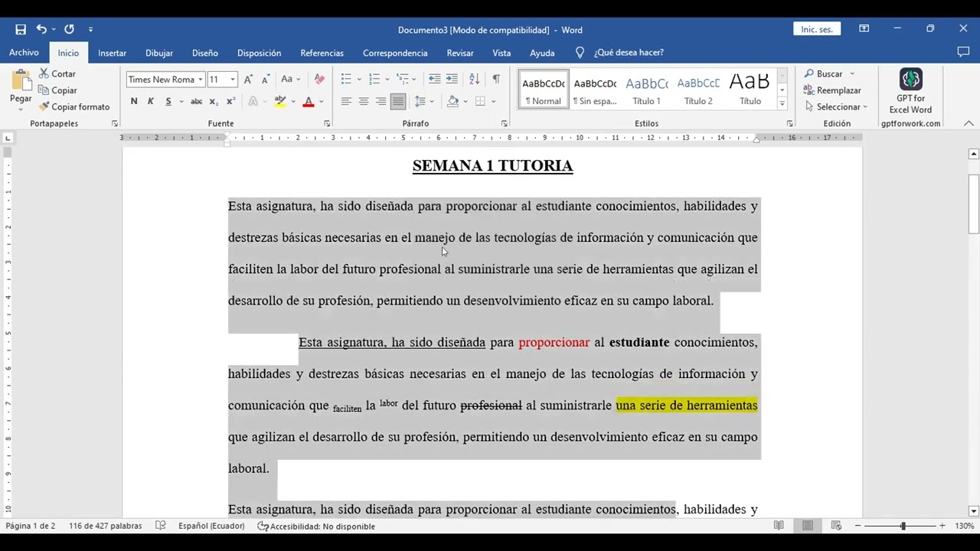Click vertical scrollbar thumb
This screenshot has width=980, height=551.
tap(974, 204)
